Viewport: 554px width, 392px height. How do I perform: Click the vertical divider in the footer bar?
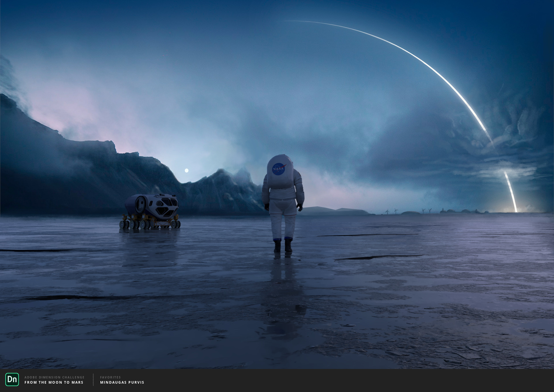coord(93,380)
